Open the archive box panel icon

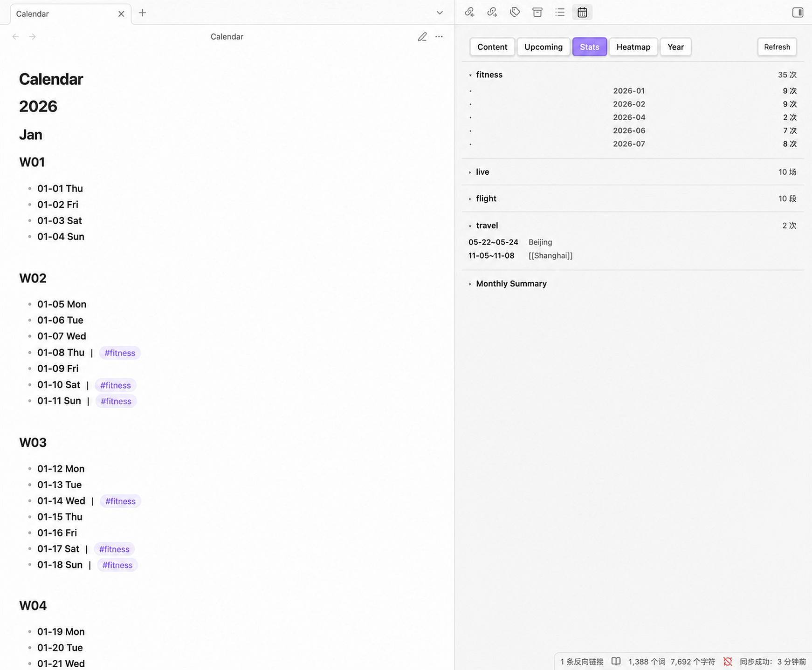click(x=537, y=13)
